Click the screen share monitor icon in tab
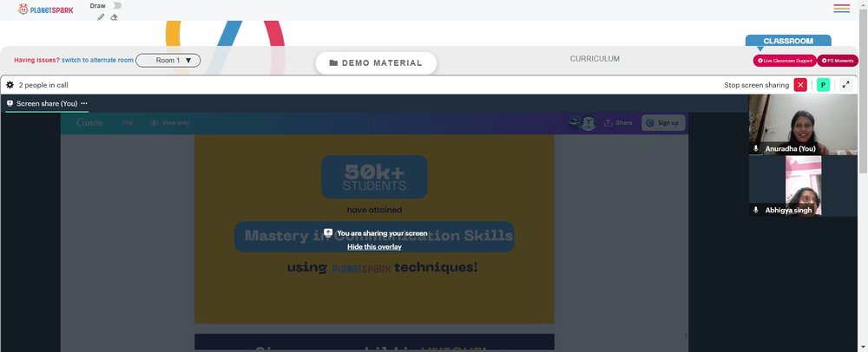Screen dimensions: 868x352 click(x=10, y=103)
